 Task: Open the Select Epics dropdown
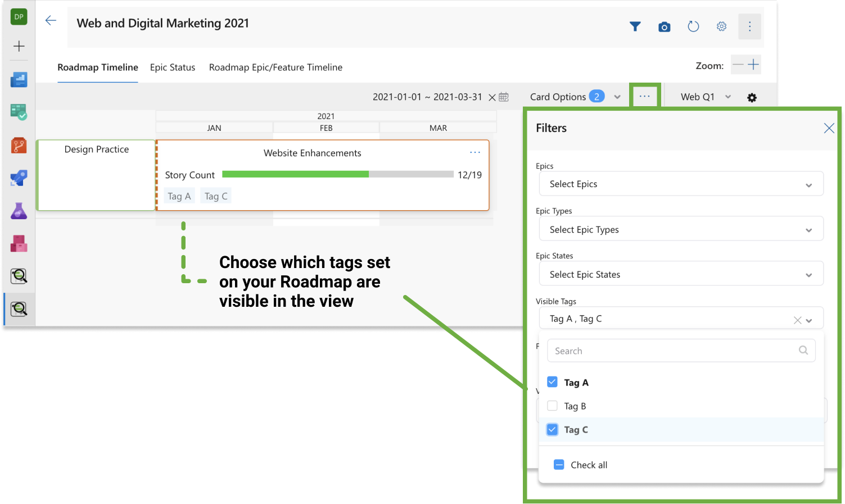click(681, 184)
